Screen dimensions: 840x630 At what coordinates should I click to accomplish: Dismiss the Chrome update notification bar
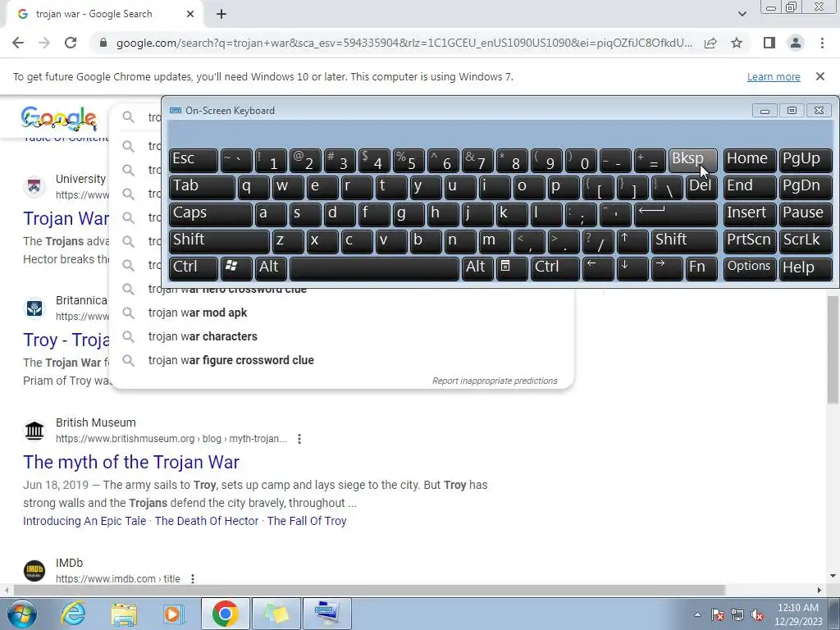click(x=820, y=76)
